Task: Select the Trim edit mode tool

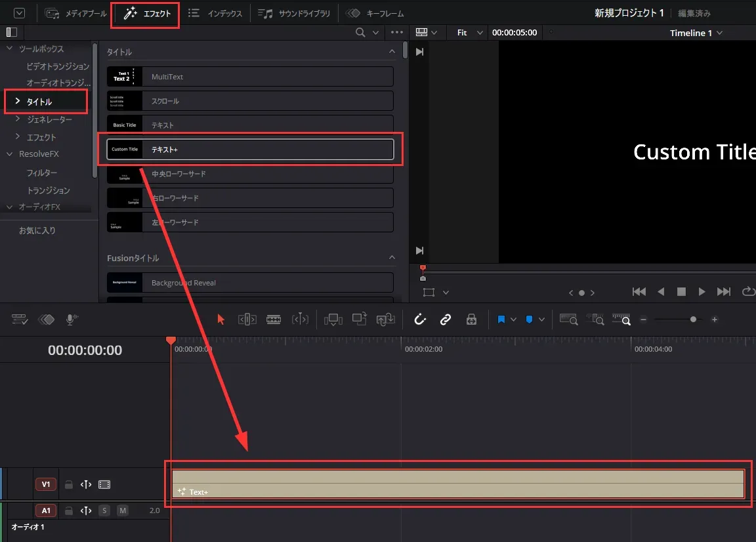Action: coord(247,319)
